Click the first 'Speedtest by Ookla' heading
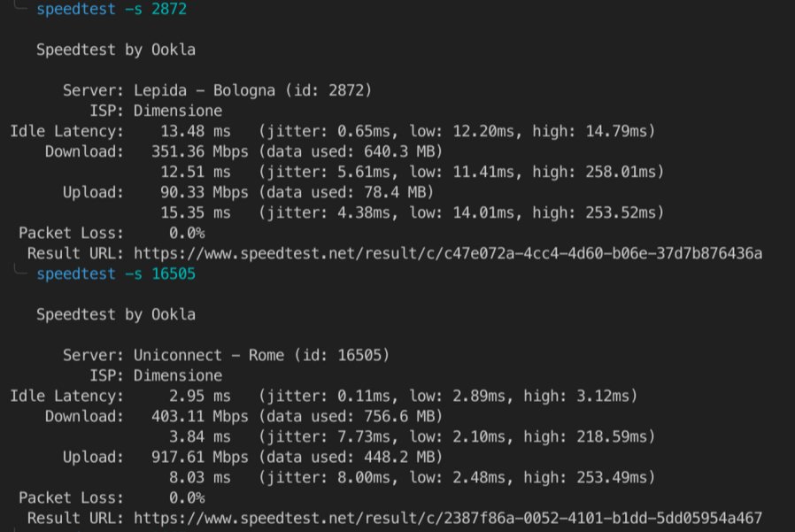Viewport: 795px width, 532px height. point(116,50)
